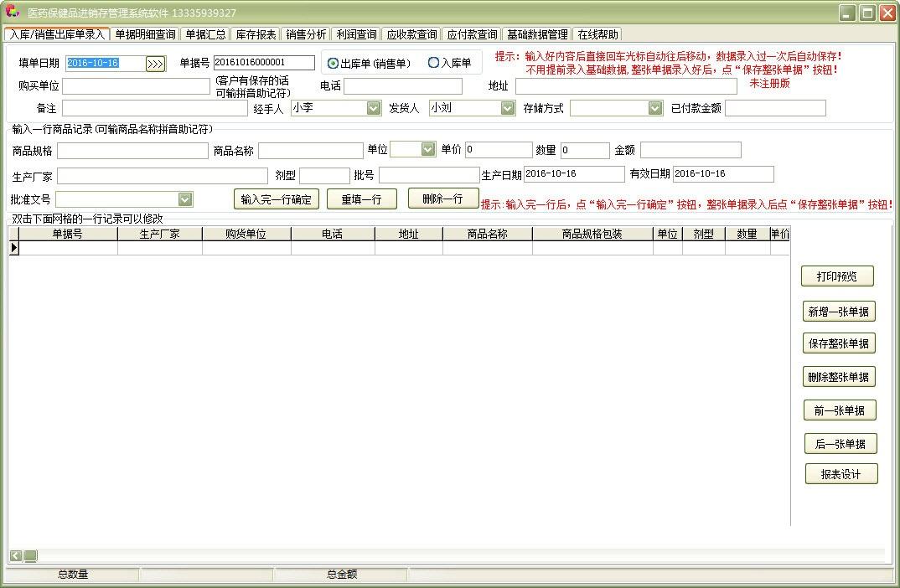Click the 输入完一行确定 button
Screen dimensions: 900x588
[x=276, y=199]
